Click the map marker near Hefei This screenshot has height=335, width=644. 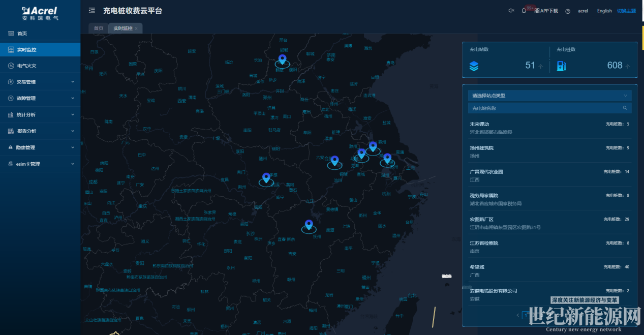click(x=334, y=161)
